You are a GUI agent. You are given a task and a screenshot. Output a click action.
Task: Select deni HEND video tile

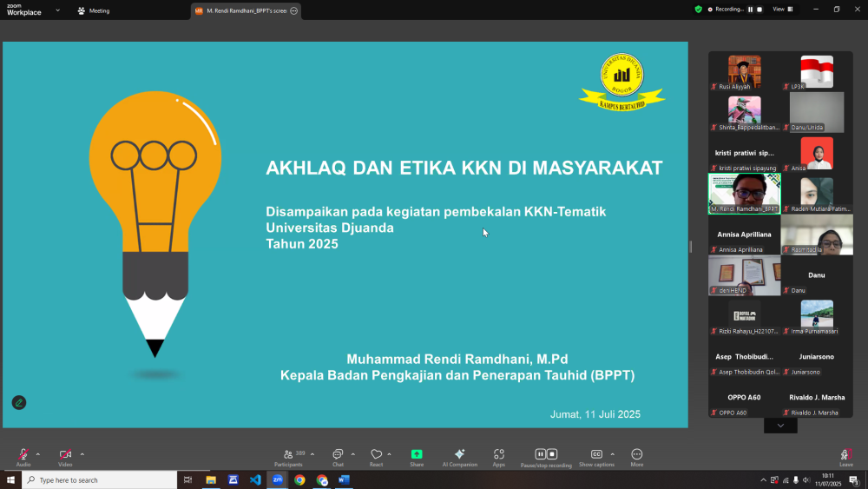[x=745, y=275]
